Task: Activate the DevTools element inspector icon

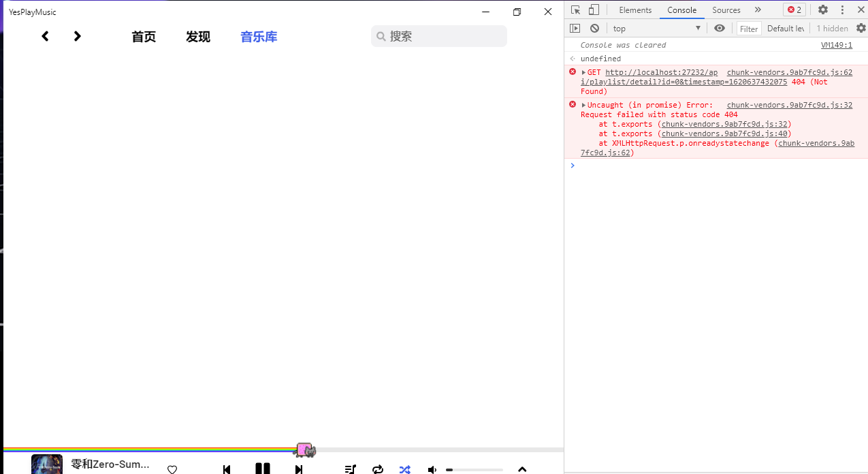Action: (x=576, y=10)
